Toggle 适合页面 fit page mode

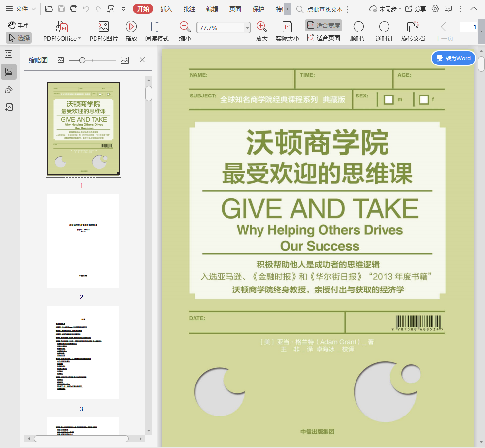point(323,38)
